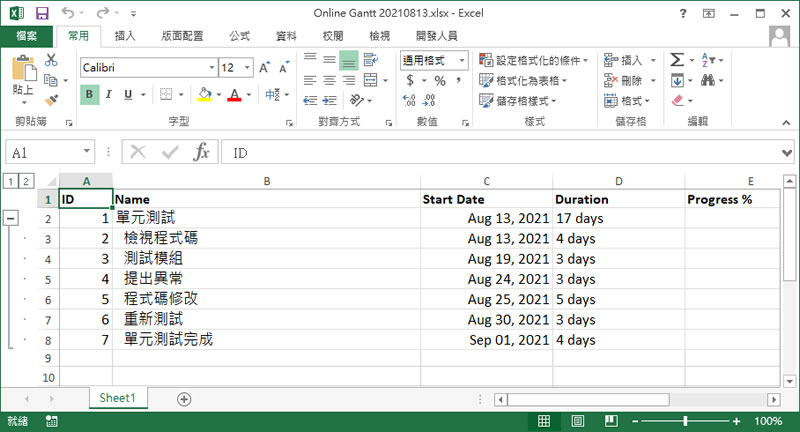Select the Sheet1 tab
The height and width of the screenshot is (432, 800).
pos(118,398)
